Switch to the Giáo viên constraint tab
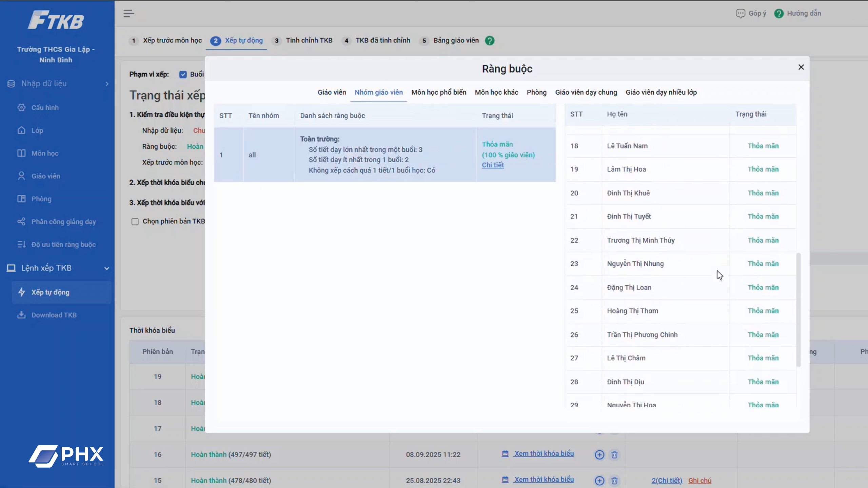Image resolution: width=868 pixels, height=488 pixels. (x=332, y=93)
